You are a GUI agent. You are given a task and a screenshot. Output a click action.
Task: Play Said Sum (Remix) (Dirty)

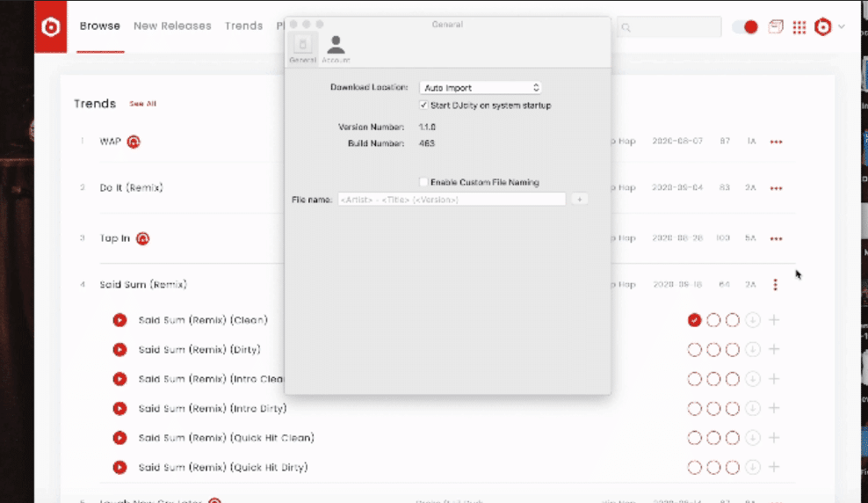119,350
